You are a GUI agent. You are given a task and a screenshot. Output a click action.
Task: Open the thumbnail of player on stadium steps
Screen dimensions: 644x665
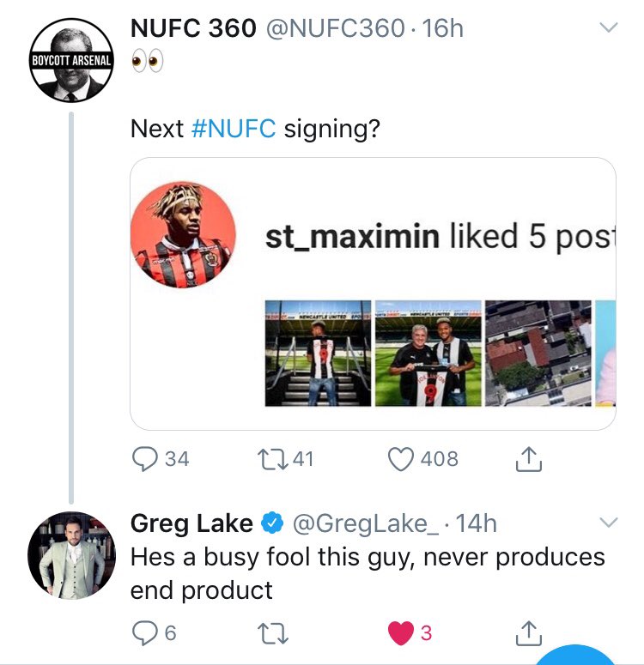pos(318,354)
